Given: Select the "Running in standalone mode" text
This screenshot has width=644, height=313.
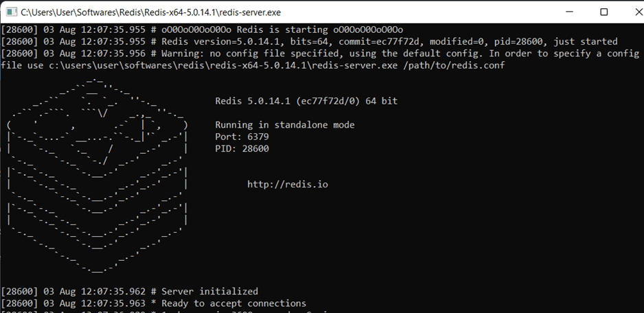Looking at the screenshot, I should pos(285,125).
